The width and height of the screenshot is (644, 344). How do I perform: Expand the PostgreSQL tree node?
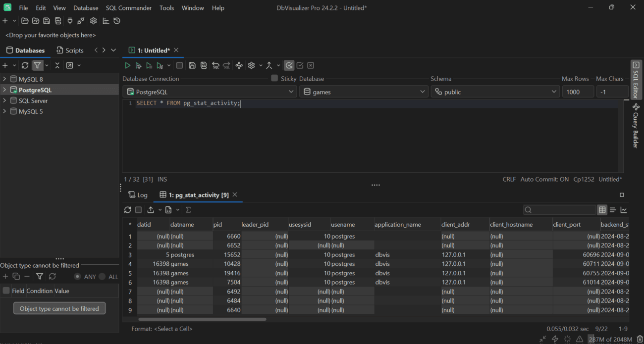pos(4,90)
